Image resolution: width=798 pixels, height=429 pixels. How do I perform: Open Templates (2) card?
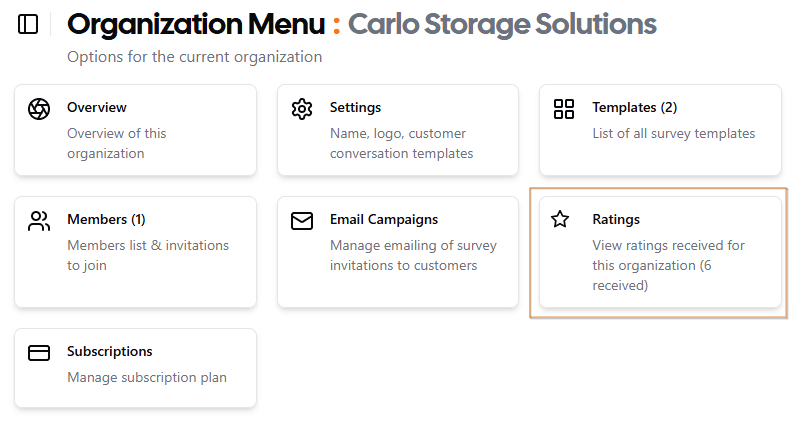[660, 130]
